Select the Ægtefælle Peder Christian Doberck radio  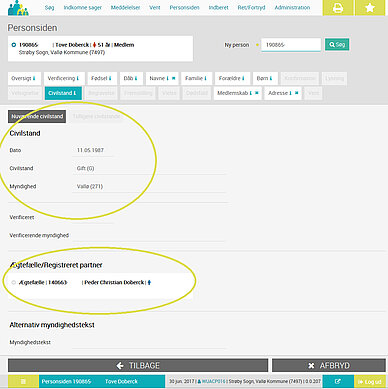pyautogui.click(x=14, y=282)
